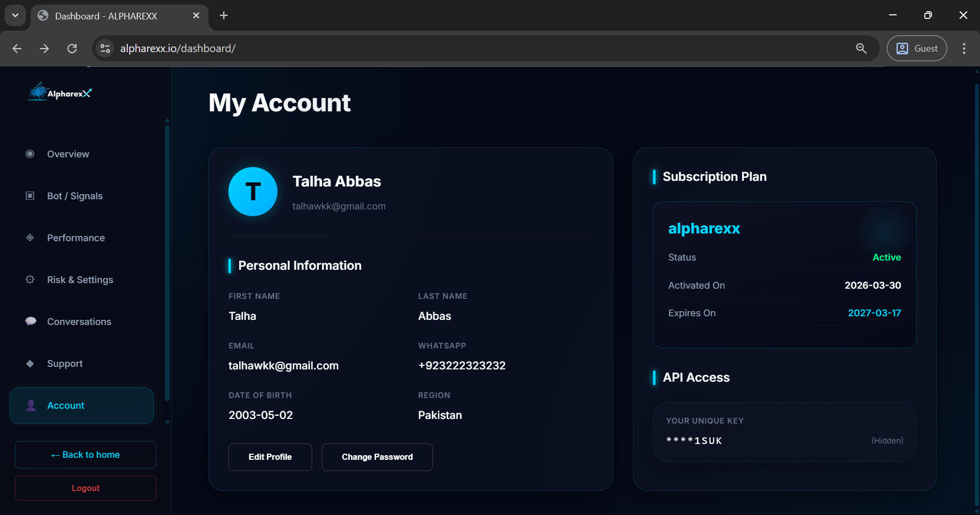Screen dimensions: 980x515
Task: Click the sidebar scrollbar down arrow
Action: (x=167, y=423)
